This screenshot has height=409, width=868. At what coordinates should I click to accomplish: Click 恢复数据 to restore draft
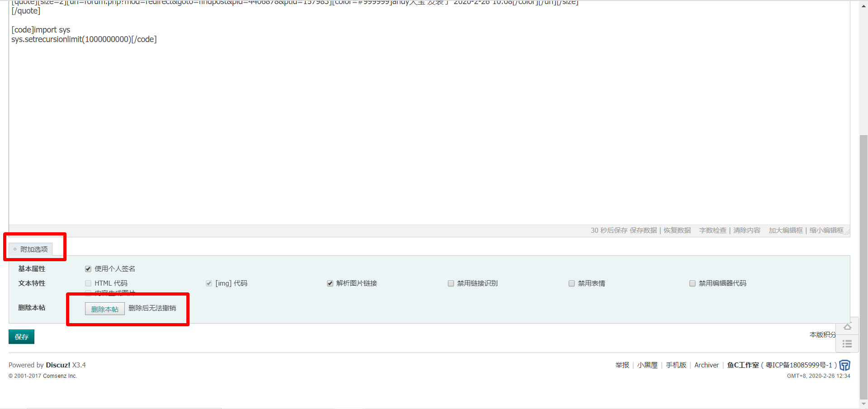coord(677,230)
